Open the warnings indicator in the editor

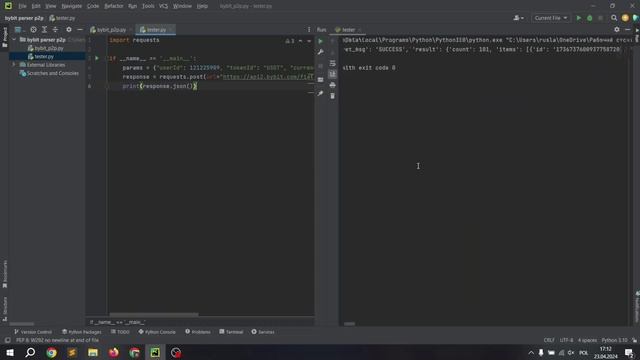pos(290,41)
